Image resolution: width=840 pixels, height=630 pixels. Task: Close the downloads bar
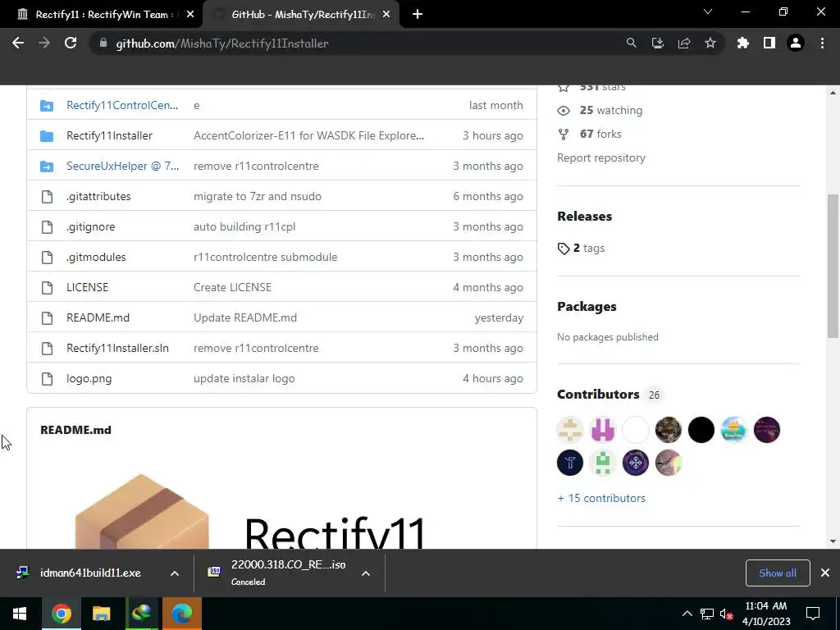click(x=825, y=573)
